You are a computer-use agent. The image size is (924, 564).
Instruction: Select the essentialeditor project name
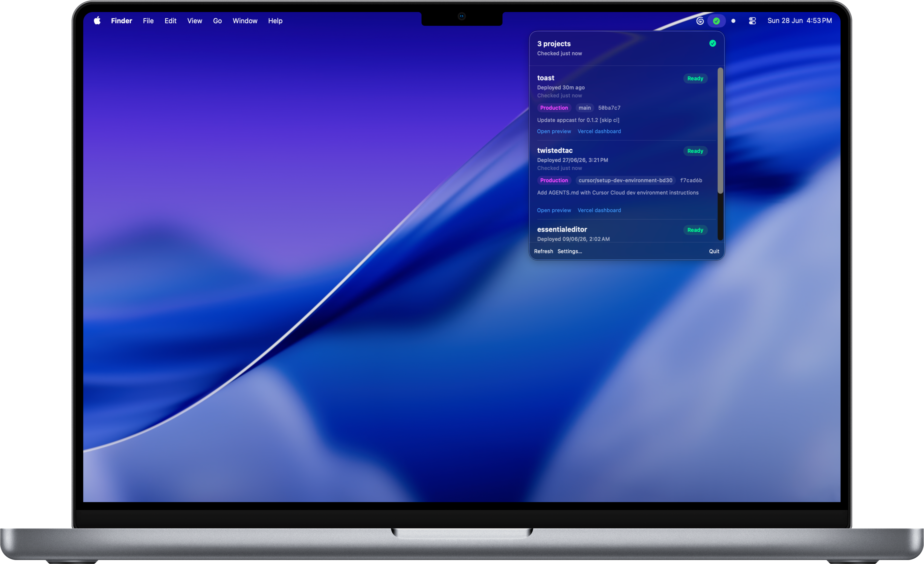[562, 229]
